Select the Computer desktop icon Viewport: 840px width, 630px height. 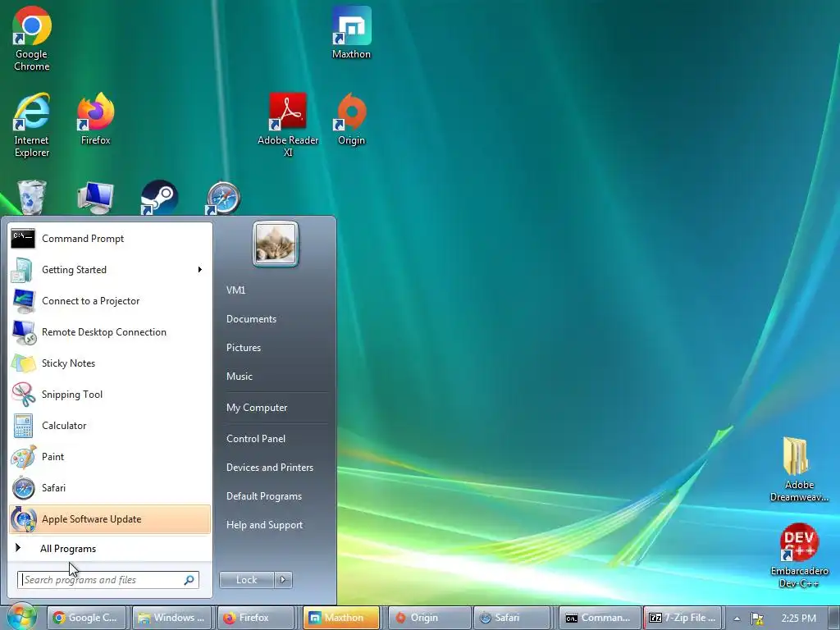click(x=96, y=197)
